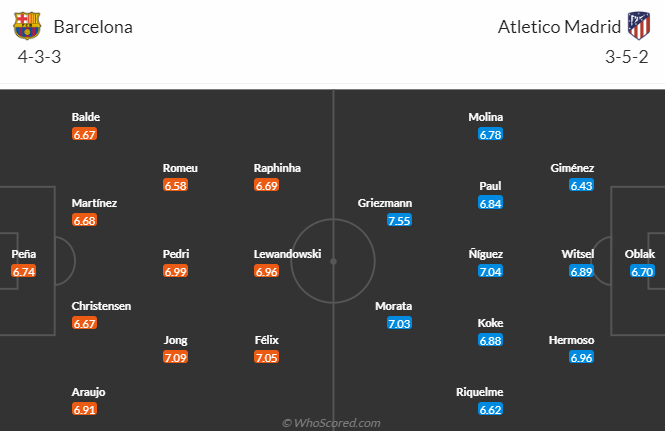Click Pedri's 6.99 rating badge

pos(176,271)
